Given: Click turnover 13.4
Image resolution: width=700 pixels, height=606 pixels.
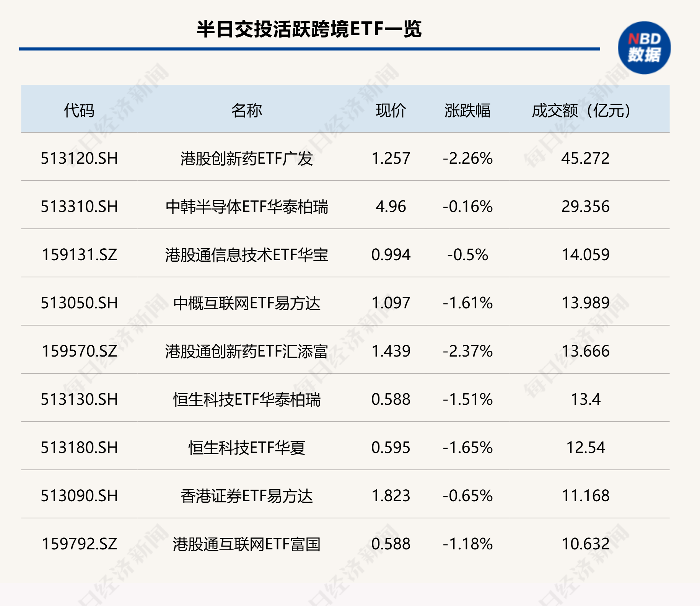Looking at the screenshot, I should click(x=585, y=399).
